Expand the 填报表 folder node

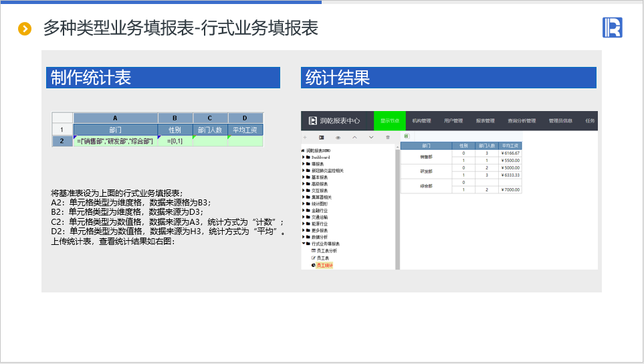pyautogui.click(x=304, y=164)
